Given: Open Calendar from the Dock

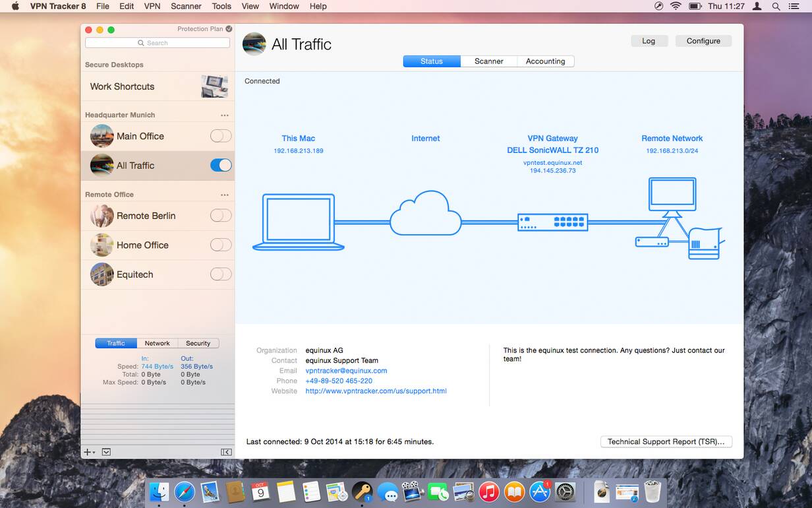Looking at the screenshot, I should (x=260, y=492).
